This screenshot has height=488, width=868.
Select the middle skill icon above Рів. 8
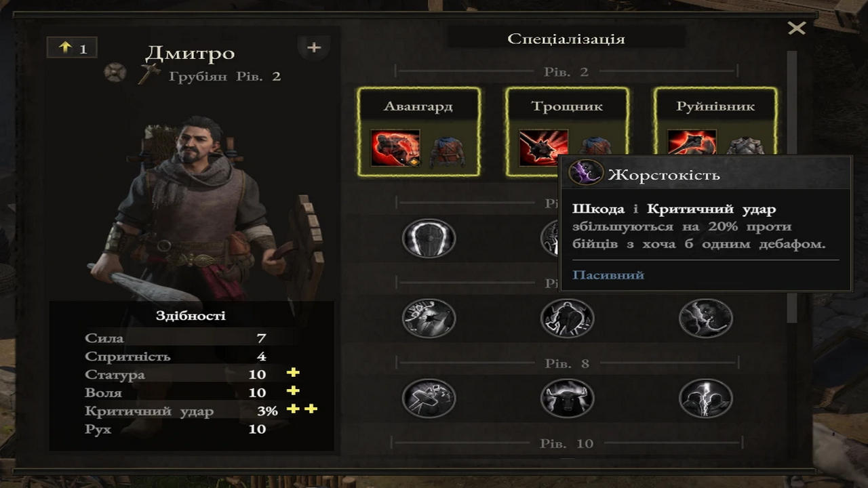[568, 318]
